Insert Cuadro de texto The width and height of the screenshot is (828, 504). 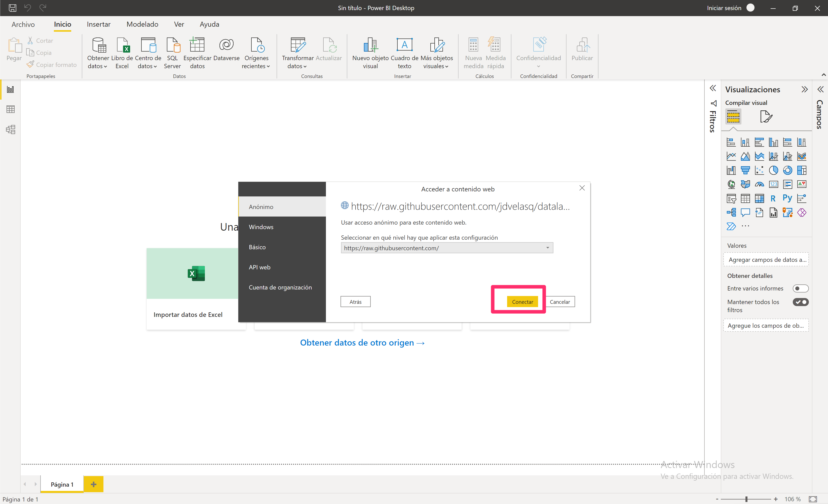(404, 53)
